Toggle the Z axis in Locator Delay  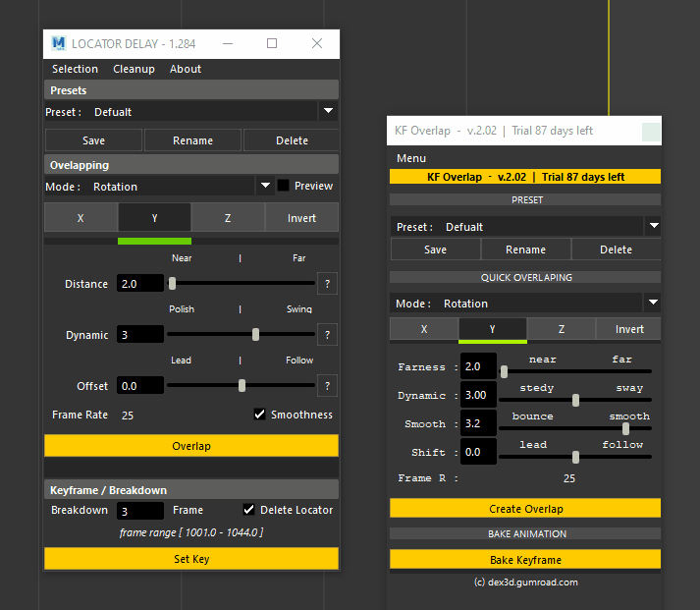[228, 218]
